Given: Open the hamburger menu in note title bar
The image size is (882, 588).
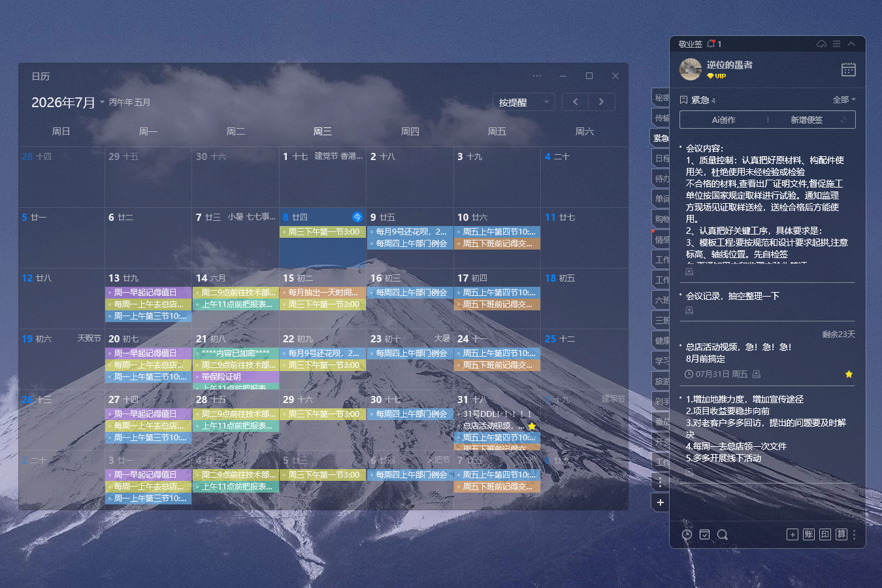Looking at the screenshot, I should [x=836, y=44].
